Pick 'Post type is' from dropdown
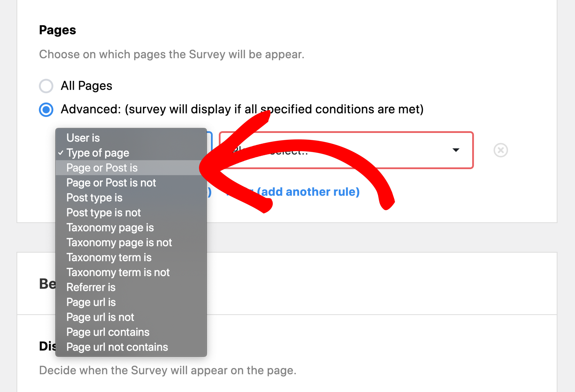This screenshot has width=575, height=392. tap(131, 198)
